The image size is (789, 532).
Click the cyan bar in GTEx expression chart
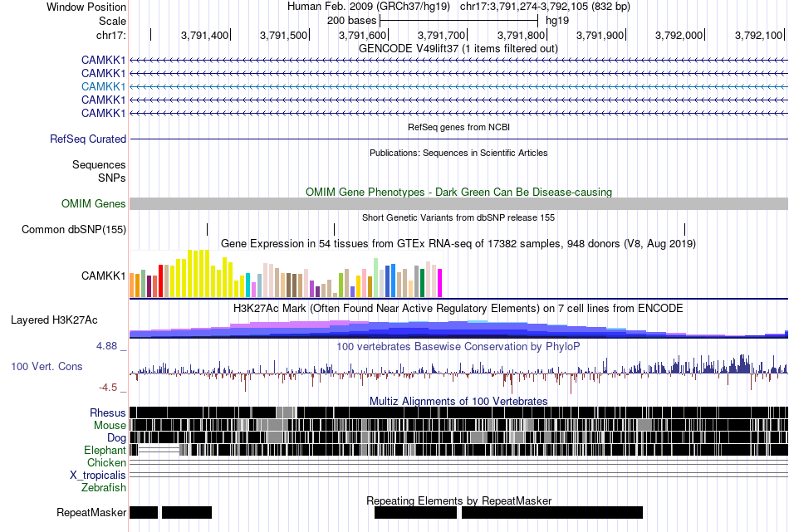(x=247, y=286)
